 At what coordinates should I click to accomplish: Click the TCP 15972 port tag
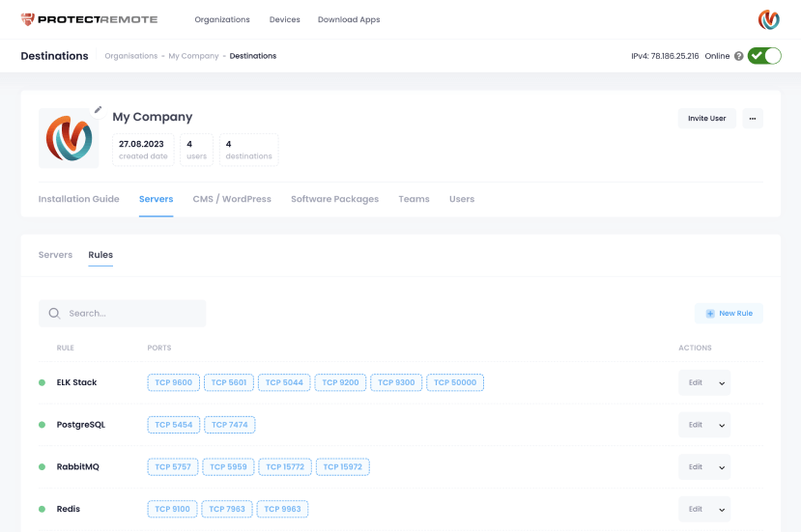[343, 466]
